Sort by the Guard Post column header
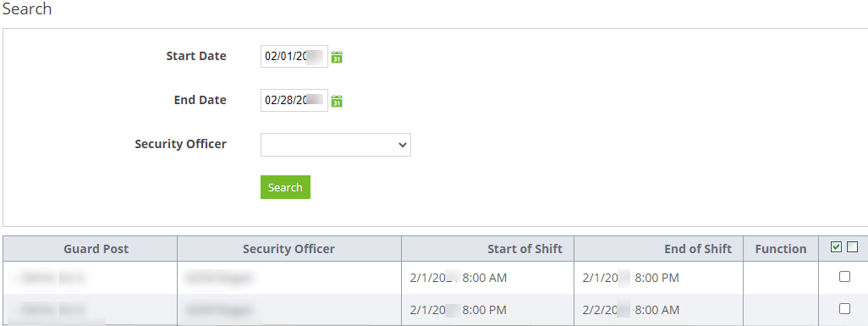The width and height of the screenshot is (868, 326). tap(96, 249)
